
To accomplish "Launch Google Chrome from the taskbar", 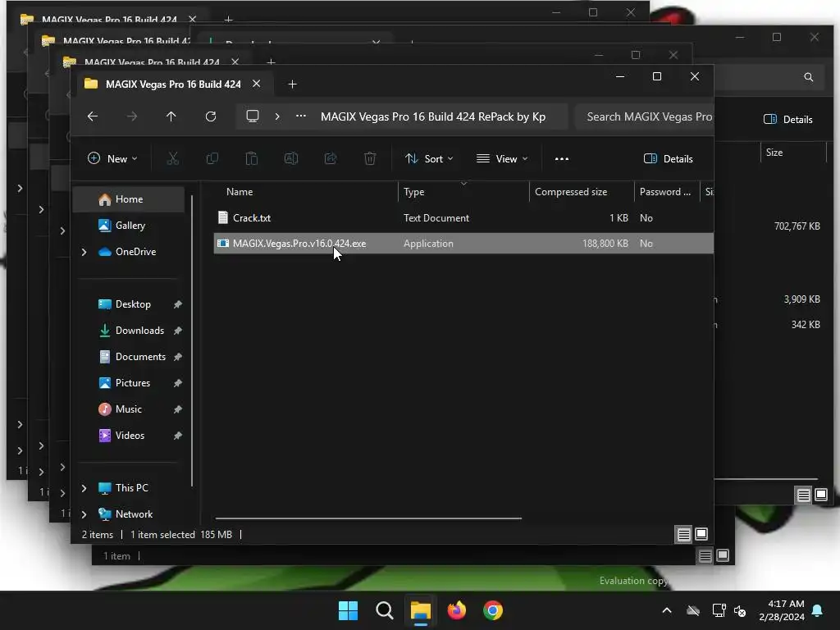I will [493, 610].
